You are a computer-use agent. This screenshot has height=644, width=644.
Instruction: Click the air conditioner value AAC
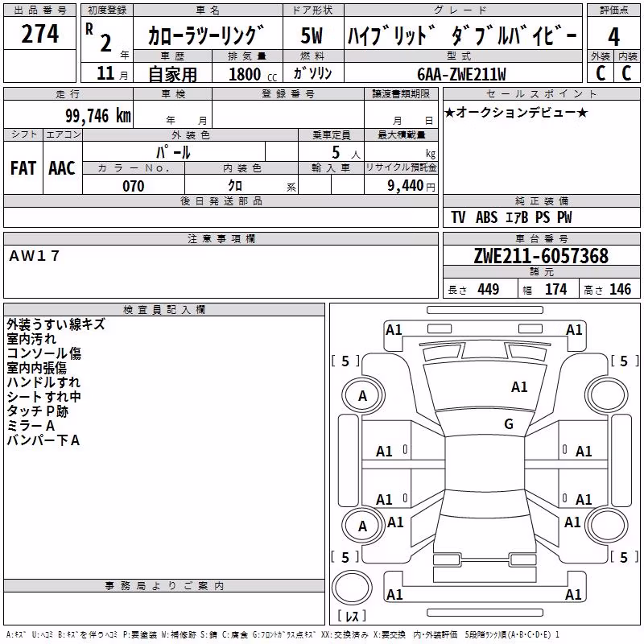pyautogui.click(x=62, y=168)
